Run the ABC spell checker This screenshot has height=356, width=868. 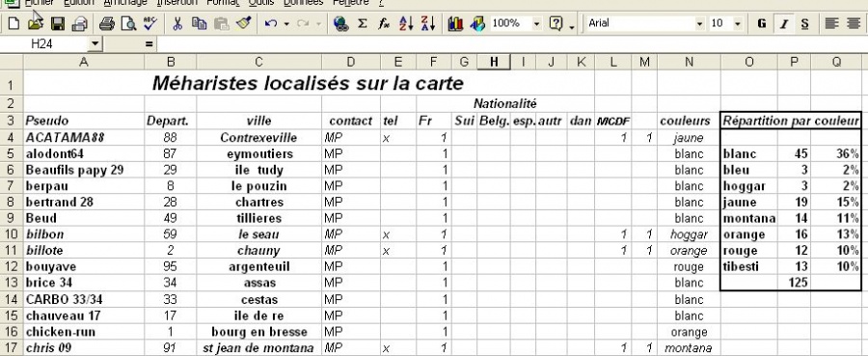pos(150,24)
